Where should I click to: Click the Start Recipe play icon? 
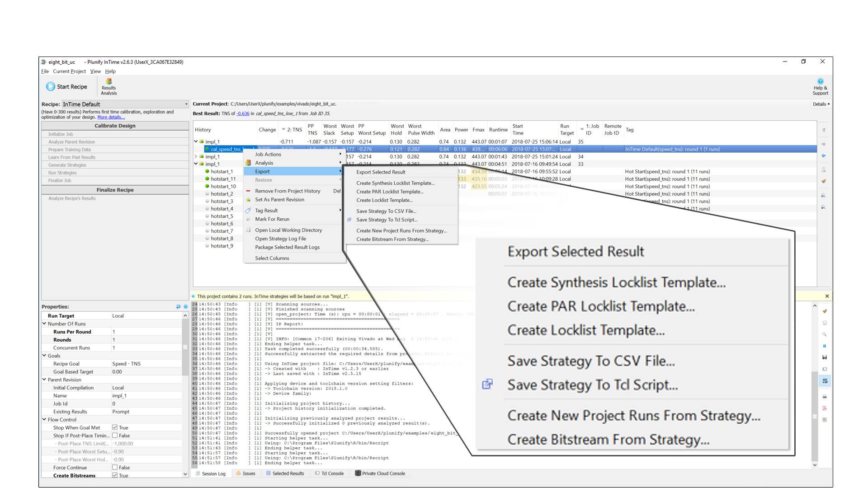click(x=50, y=86)
